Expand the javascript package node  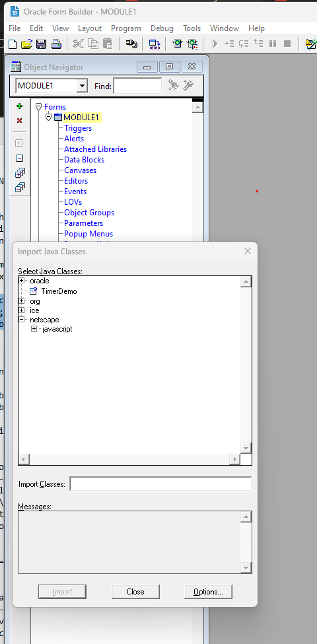click(x=34, y=328)
